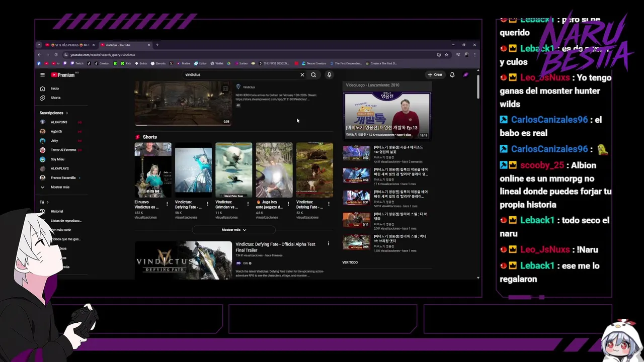Viewport: 644px width, 362px height.
Task: Expand Mostrar más below the Shorts row
Action: [234, 230]
